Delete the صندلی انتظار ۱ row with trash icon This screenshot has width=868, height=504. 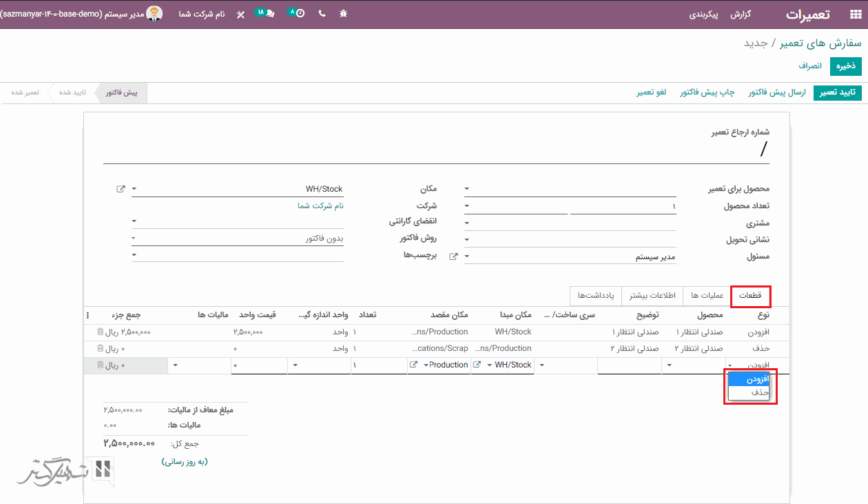pyautogui.click(x=101, y=332)
